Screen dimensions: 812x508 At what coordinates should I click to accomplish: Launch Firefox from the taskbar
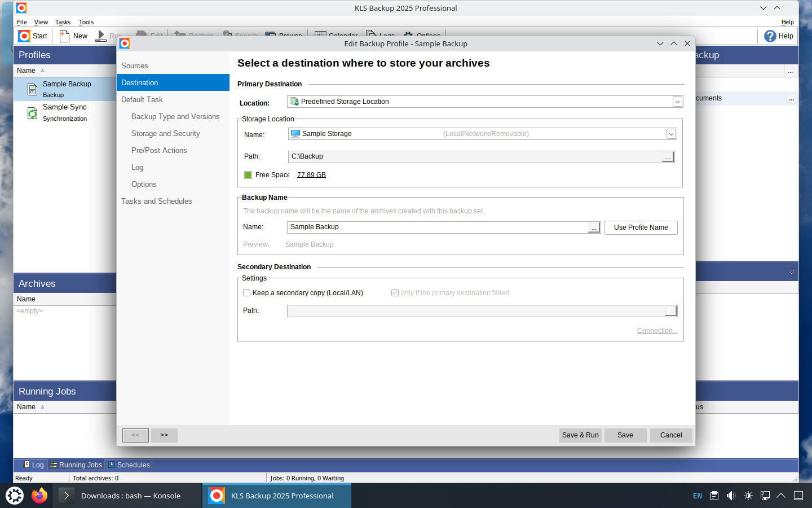click(x=39, y=496)
